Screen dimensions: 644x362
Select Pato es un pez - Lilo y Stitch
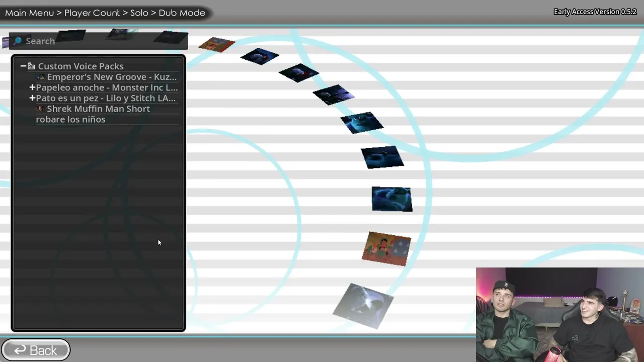point(106,98)
